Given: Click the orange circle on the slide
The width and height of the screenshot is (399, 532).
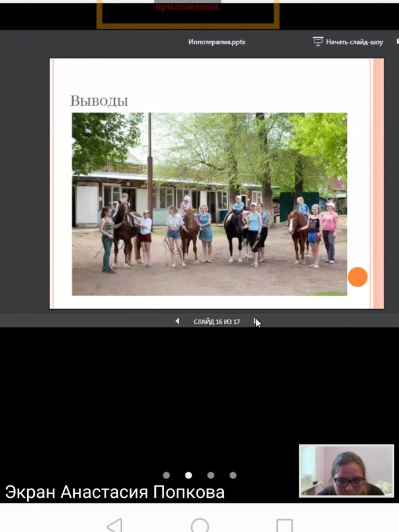Looking at the screenshot, I should [357, 277].
